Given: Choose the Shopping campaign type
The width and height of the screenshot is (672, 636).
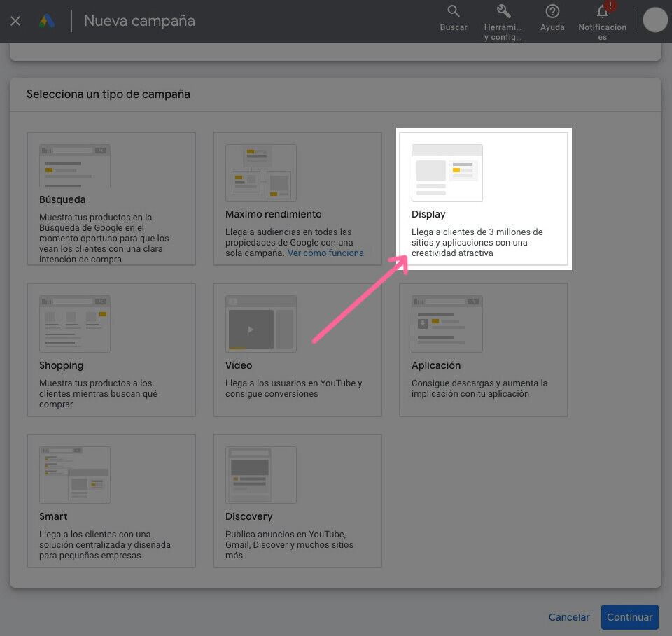Looking at the screenshot, I should [111, 350].
